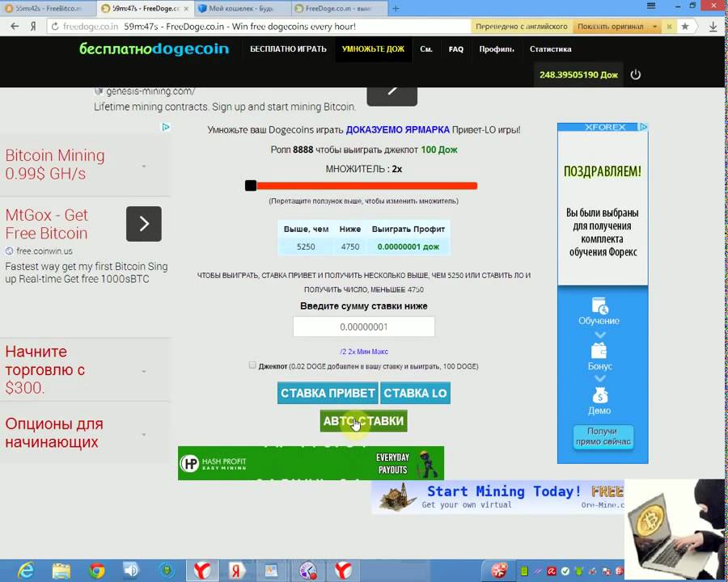The height and width of the screenshot is (582, 728).
Task: Open the Yandex 'Я' home button
Action: [33, 27]
